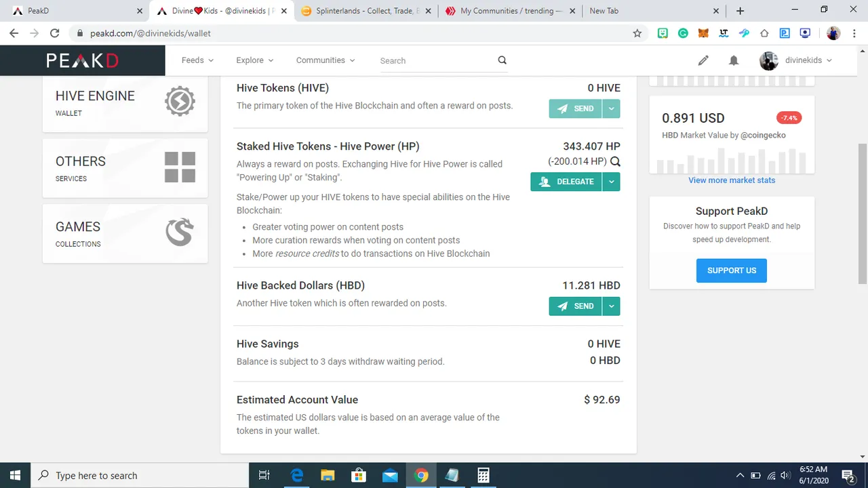Screen dimensions: 868x488
Task: Click the house extension icon
Action: [764, 33]
